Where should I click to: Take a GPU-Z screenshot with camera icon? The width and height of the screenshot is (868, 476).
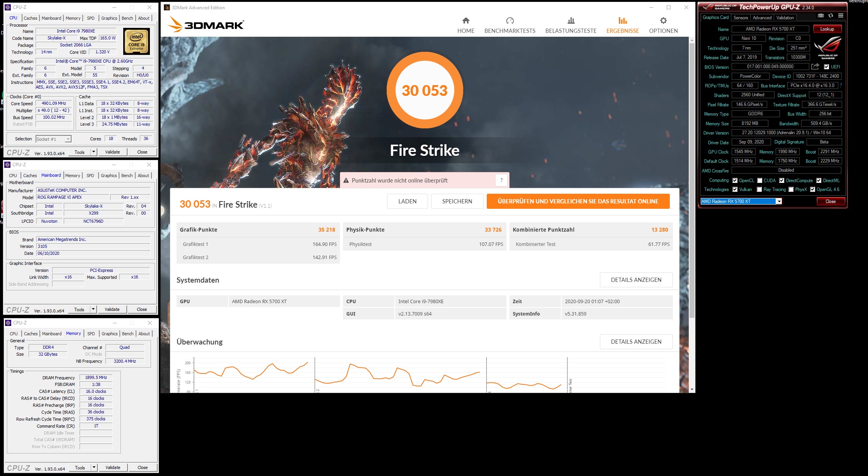(821, 16)
